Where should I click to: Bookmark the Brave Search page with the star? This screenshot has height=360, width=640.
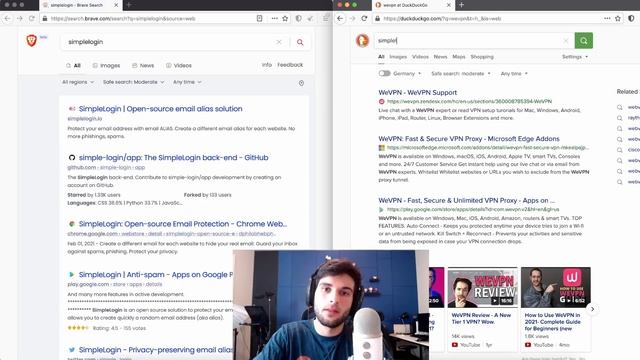click(x=285, y=18)
